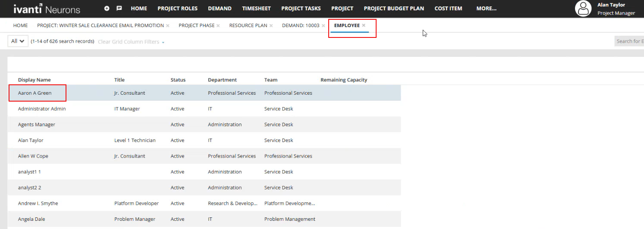Viewport: 644px width, 229px height.
Task: Close the Demand: 10003 tab
Action: [323, 26]
